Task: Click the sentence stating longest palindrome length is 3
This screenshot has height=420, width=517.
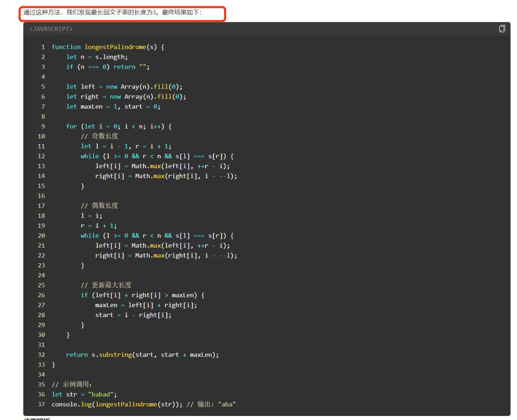Action: tap(112, 13)
